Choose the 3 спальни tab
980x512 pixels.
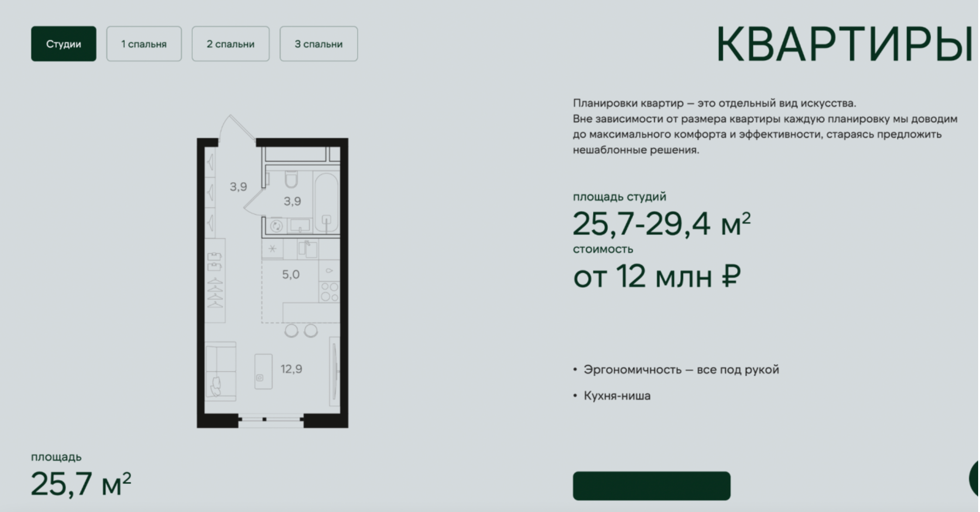[319, 44]
